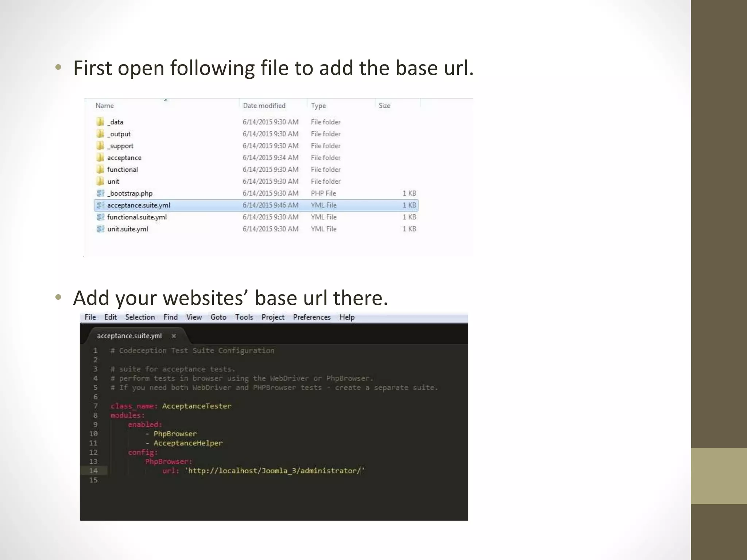This screenshot has height=560, width=747.
Task: Switch to the acceptance.suite.yml tab
Action: click(129, 336)
